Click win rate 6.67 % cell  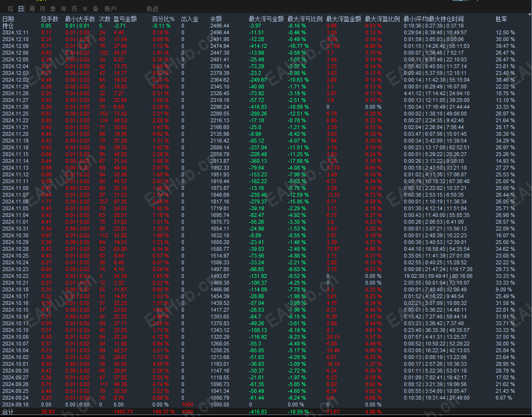pyautogui.click(x=503, y=398)
